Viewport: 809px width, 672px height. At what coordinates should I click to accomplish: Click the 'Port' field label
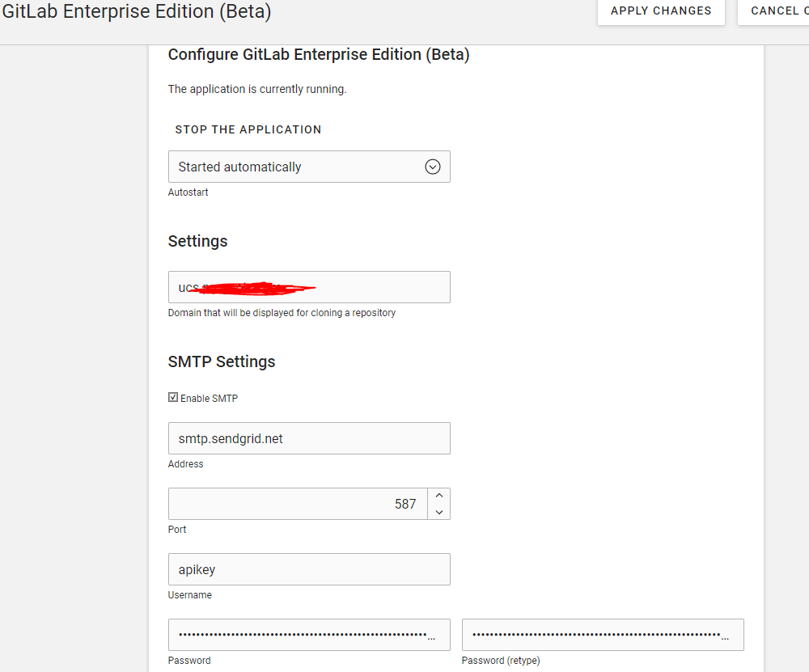point(177,530)
